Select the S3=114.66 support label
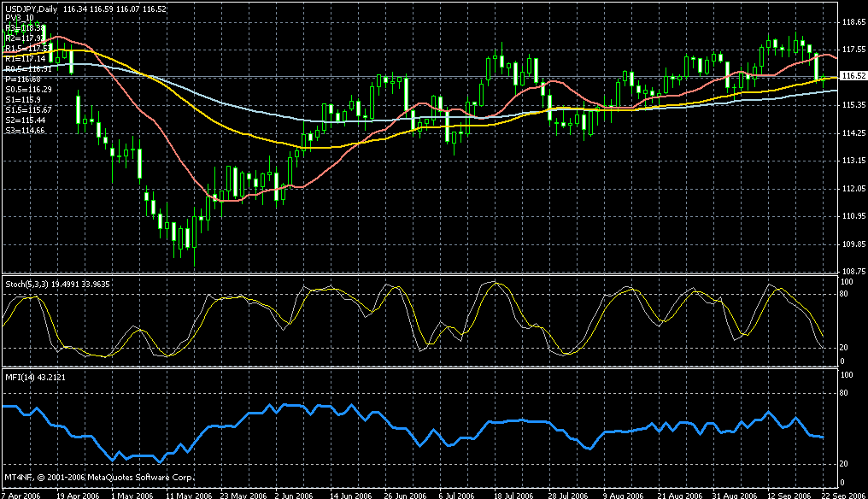 point(26,130)
